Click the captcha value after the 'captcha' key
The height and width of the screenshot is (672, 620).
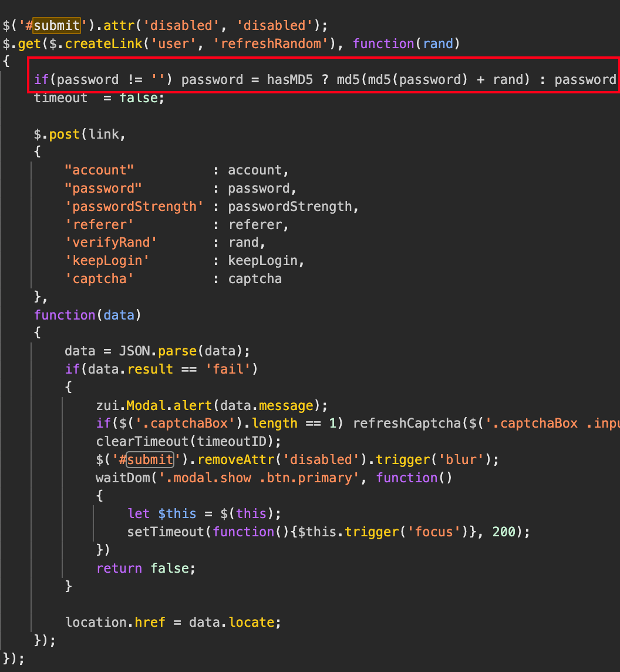pyautogui.click(x=255, y=278)
